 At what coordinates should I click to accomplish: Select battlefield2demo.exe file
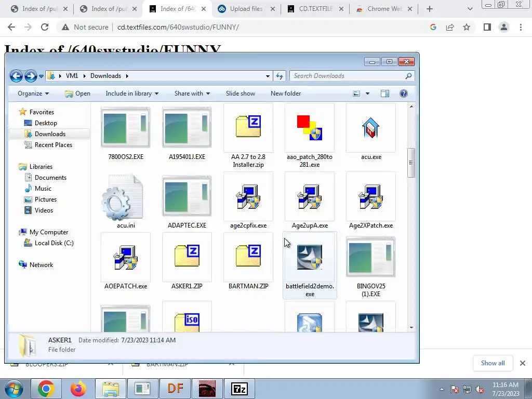[x=310, y=265]
